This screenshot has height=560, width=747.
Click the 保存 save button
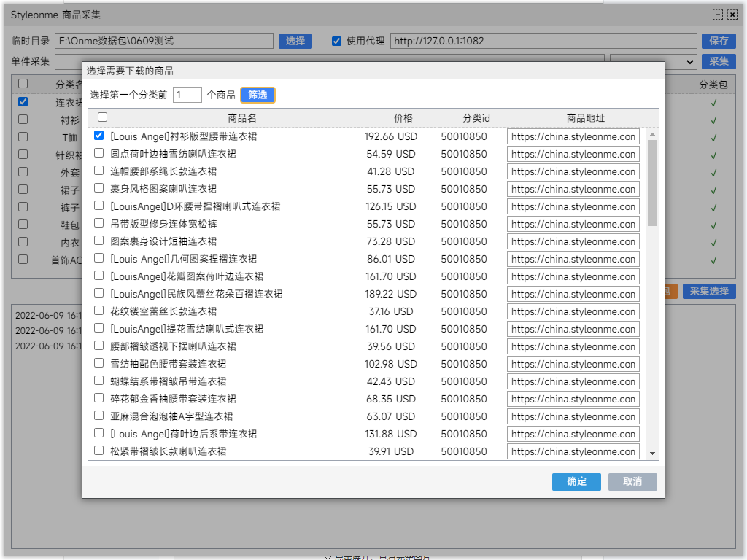[x=719, y=41]
